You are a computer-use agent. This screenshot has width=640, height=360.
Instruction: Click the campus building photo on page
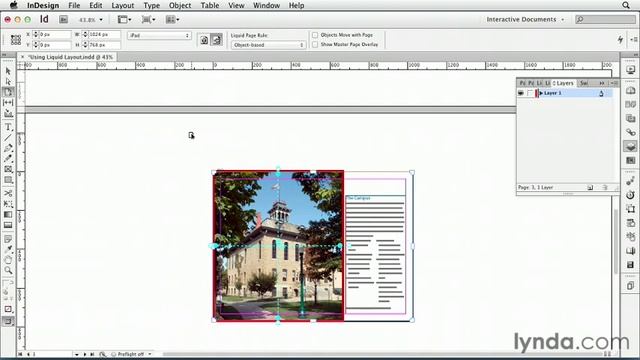[x=278, y=246]
